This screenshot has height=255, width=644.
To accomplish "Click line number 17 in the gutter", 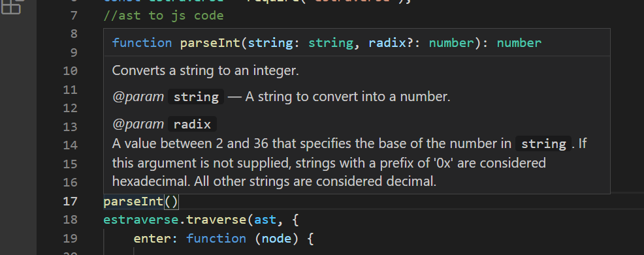I will (x=70, y=202).
